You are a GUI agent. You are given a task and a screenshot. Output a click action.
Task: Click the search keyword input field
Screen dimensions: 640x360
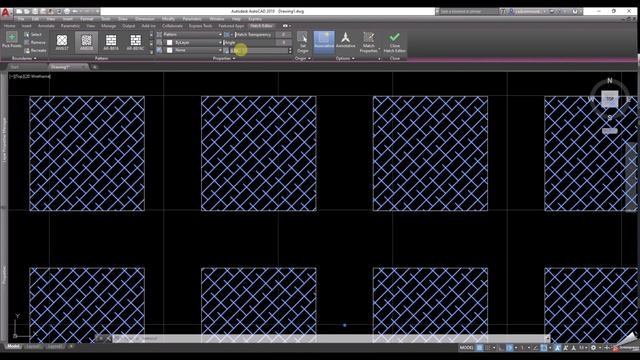(x=469, y=11)
